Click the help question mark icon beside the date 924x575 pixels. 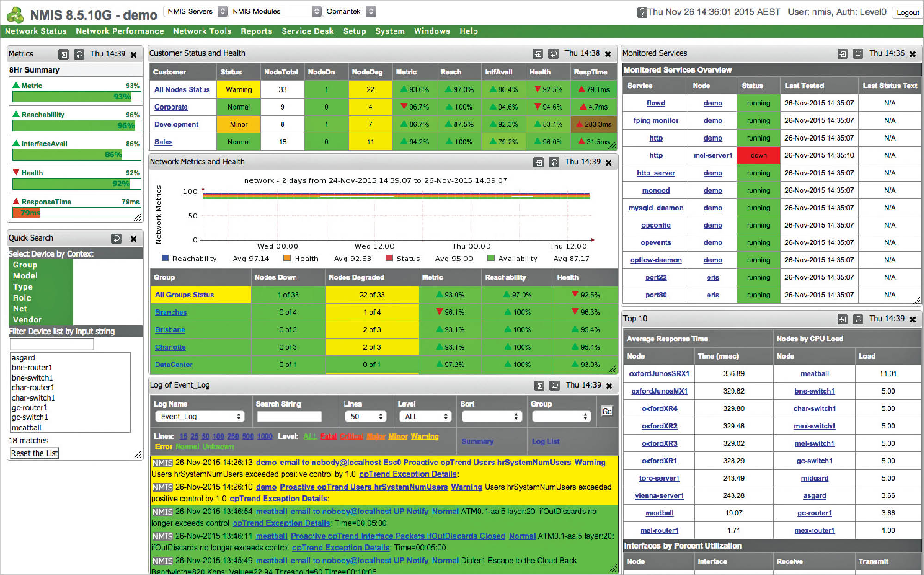[641, 12]
